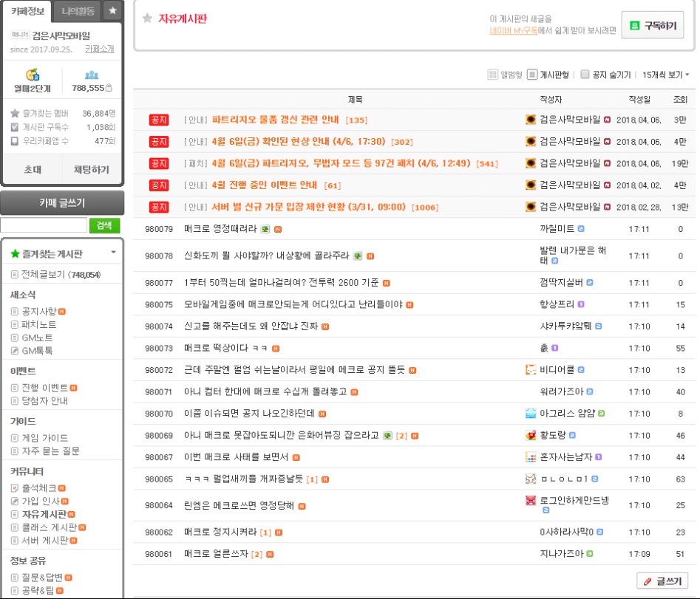This screenshot has height=599, width=700.
Task: Open patch notice 무법자 모드 등 97건 패치
Action: (341, 163)
